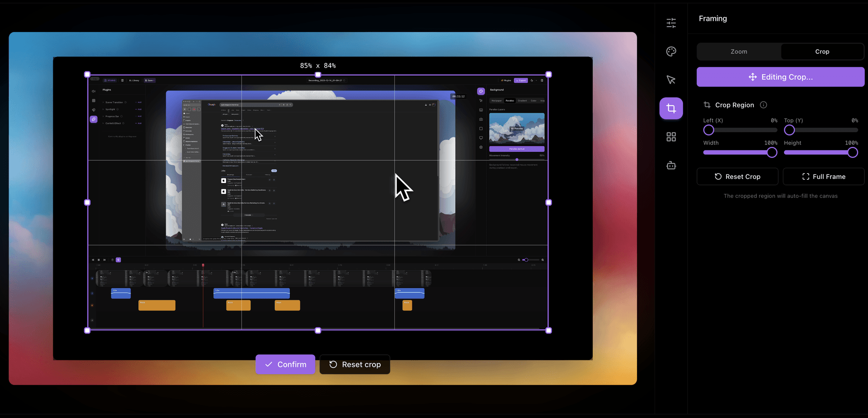Click Reset Crop in the Framing panel
Viewport: 868px width, 418px height.
click(737, 177)
